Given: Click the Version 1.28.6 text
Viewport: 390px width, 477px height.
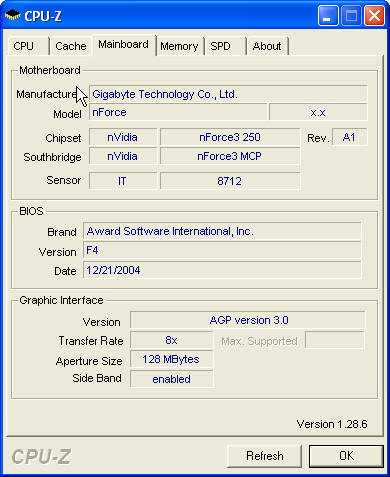Looking at the screenshot, I should pos(332,424).
